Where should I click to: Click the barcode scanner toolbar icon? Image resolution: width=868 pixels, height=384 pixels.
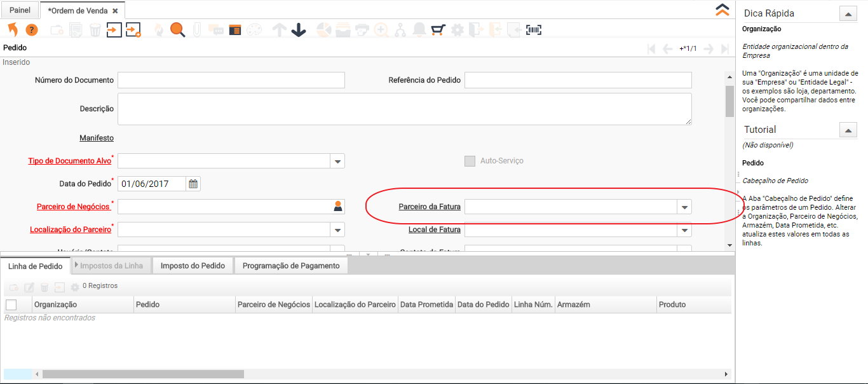pos(534,30)
